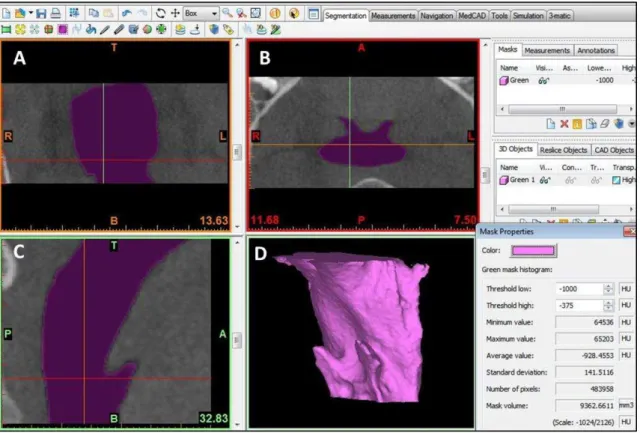The image size is (640, 433).
Task: Save the project with the floppy disk icon
Action: (41, 13)
